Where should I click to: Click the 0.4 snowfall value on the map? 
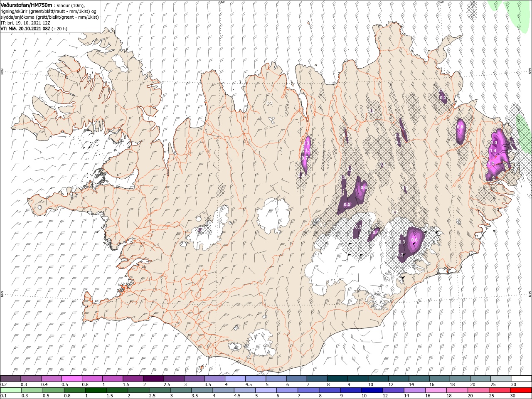tap(376, 233)
